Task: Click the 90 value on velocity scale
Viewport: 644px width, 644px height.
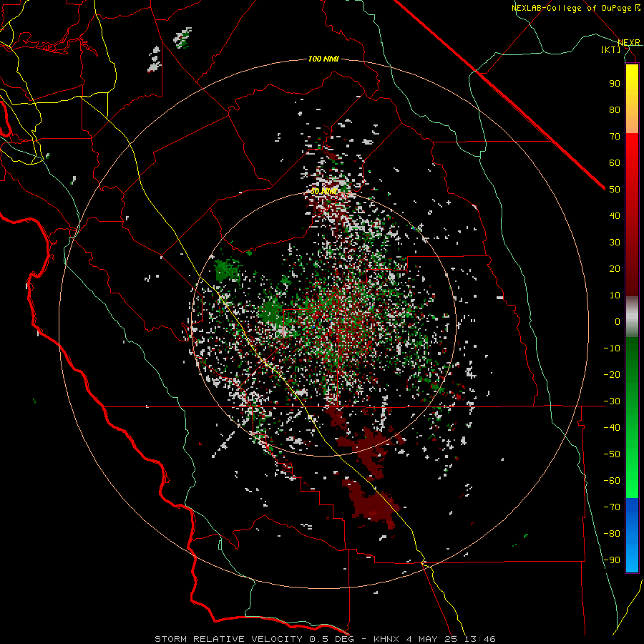Action: coord(615,84)
